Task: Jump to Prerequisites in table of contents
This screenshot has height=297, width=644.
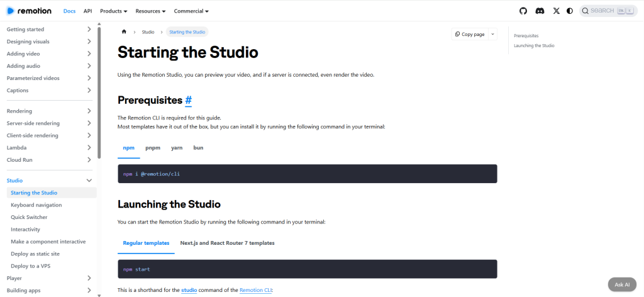Action: tap(526, 36)
